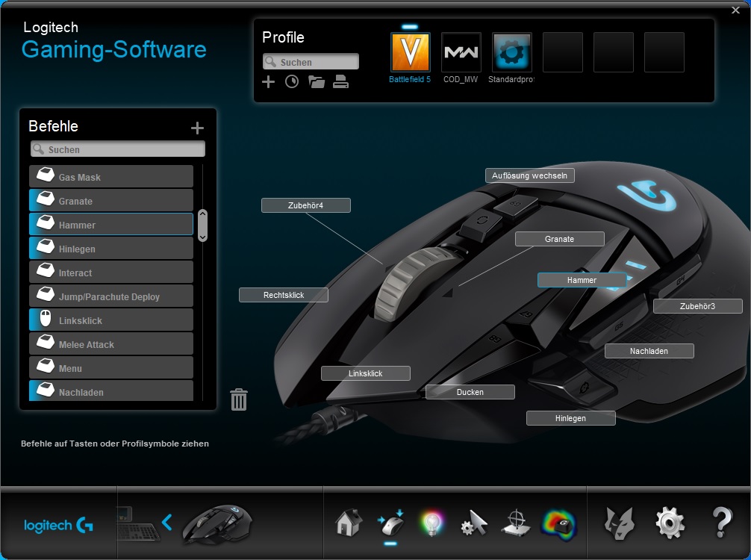The height and width of the screenshot is (560, 751).
Task: Click the trash can delete icon
Action: tap(239, 399)
